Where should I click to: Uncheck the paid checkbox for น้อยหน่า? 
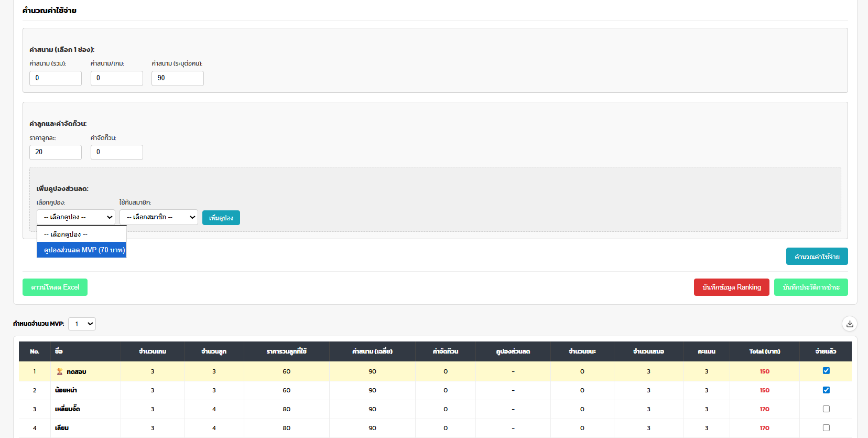point(826,390)
